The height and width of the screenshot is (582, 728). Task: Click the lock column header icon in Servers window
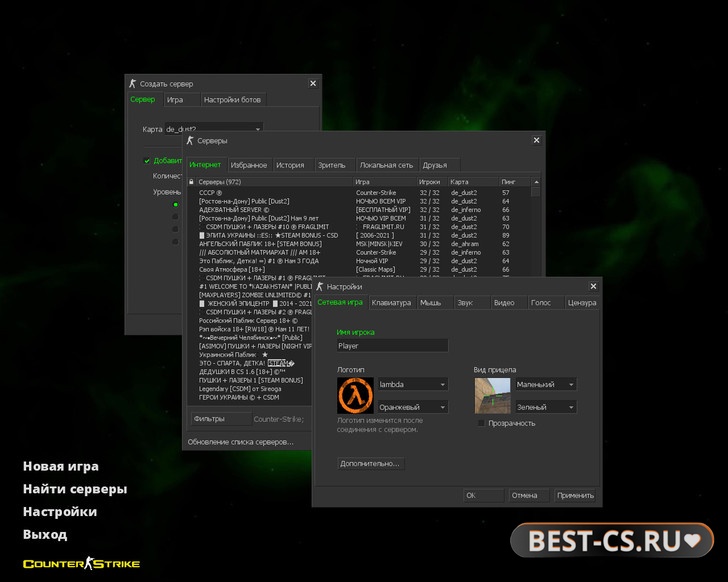point(191,182)
